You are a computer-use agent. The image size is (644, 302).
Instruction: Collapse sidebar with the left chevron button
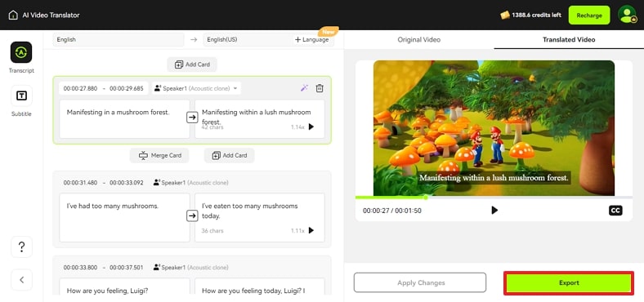(x=21, y=280)
